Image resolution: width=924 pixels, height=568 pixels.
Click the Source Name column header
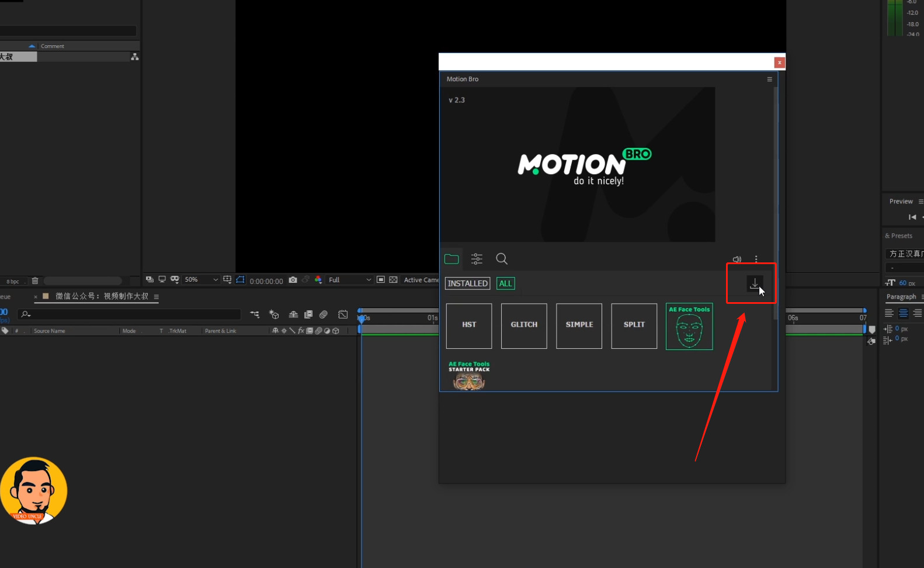49,331
